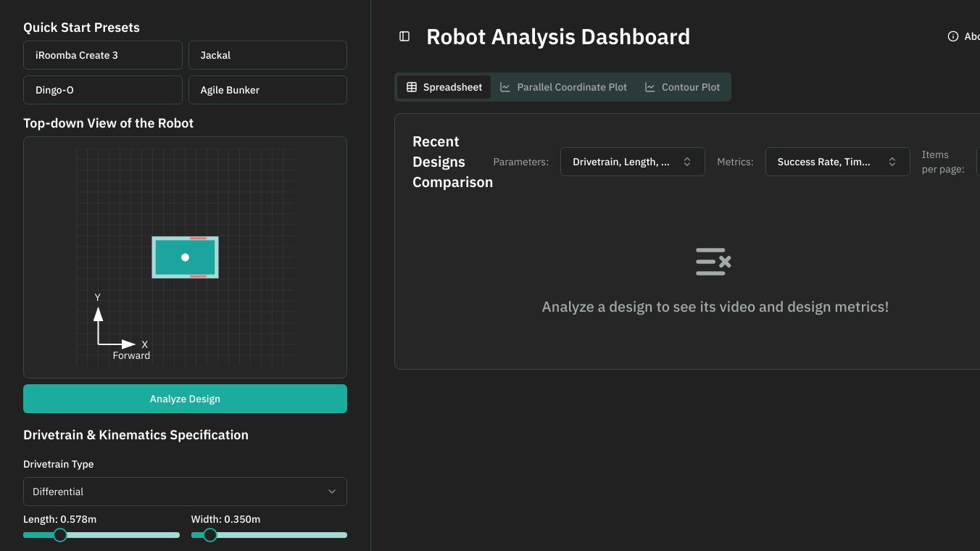This screenshot has width=980, height=551.
Task: Click the Parallel Coordinate Plot chart icon
Action: (x=505, y=87)
